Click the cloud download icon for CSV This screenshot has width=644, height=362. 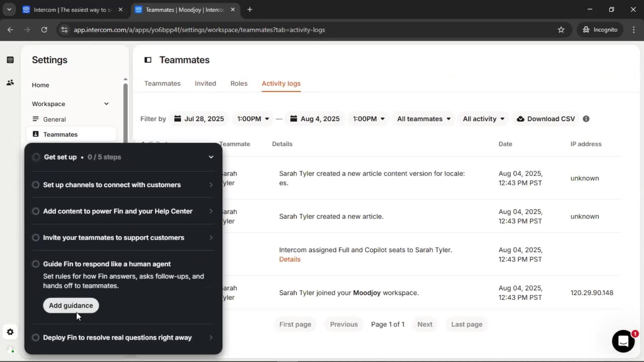point(520,119)
